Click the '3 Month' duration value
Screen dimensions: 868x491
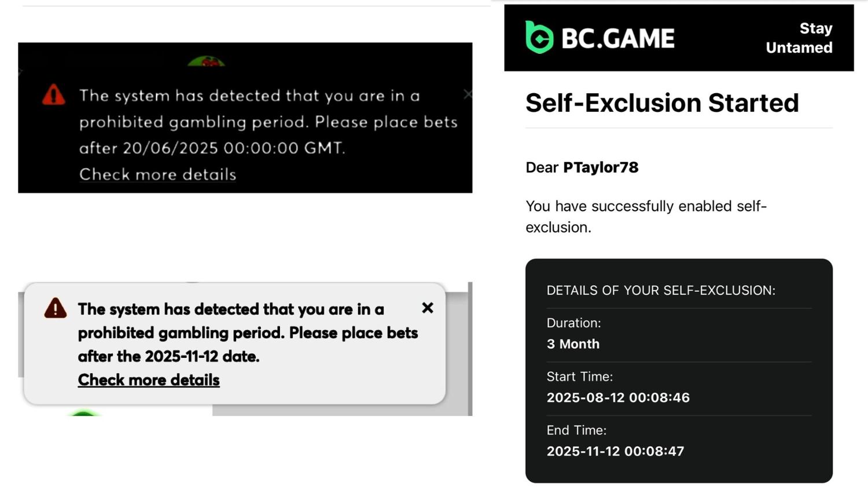573,344
